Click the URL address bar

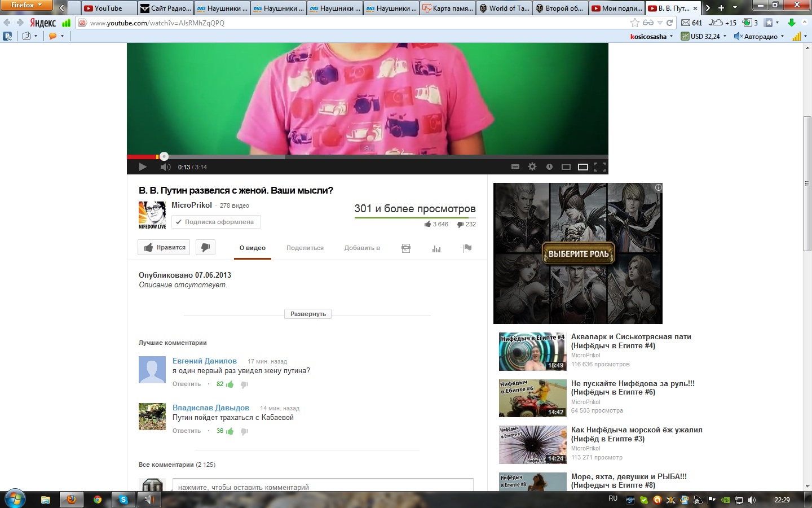click(358, 23)
